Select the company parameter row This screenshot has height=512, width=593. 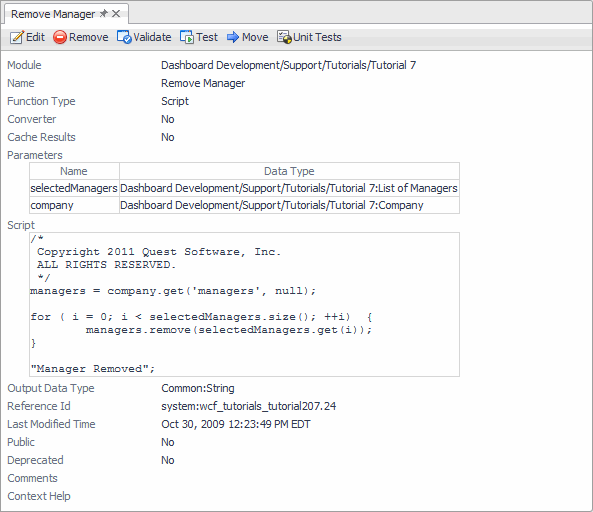pyautogui.click(x=244, y=205)
